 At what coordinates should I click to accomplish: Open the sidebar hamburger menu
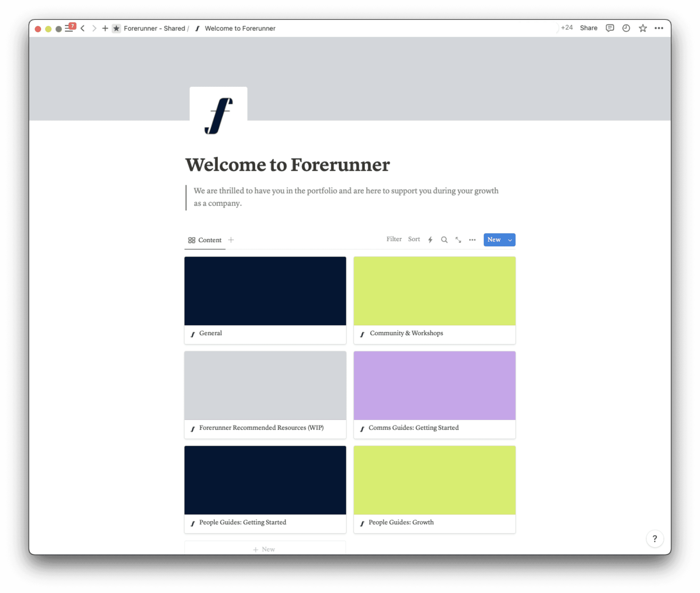tap(69, 29)
